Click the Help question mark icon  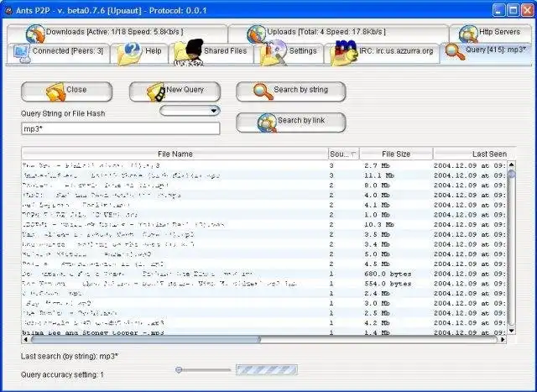tap(129, 54)
